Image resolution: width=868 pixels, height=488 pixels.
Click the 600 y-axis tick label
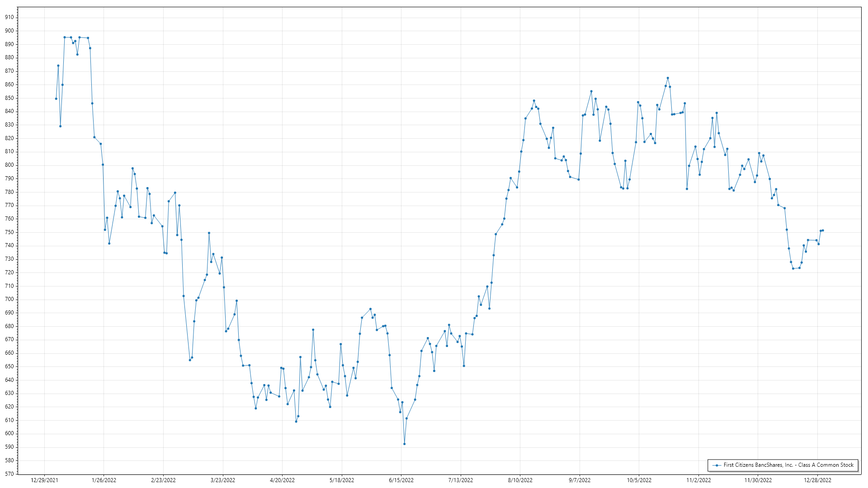9,434
